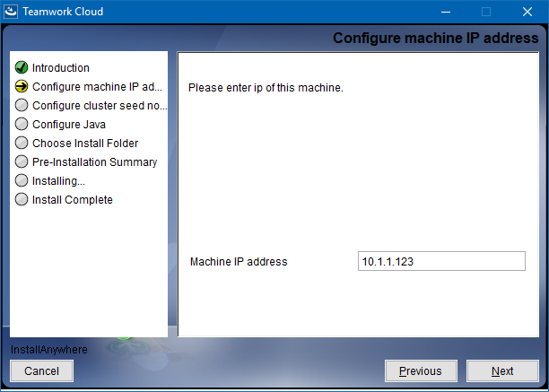Select the Introduction step label
Image resolution: width=549 pixels, height=392 pixels.
point(61,68)
